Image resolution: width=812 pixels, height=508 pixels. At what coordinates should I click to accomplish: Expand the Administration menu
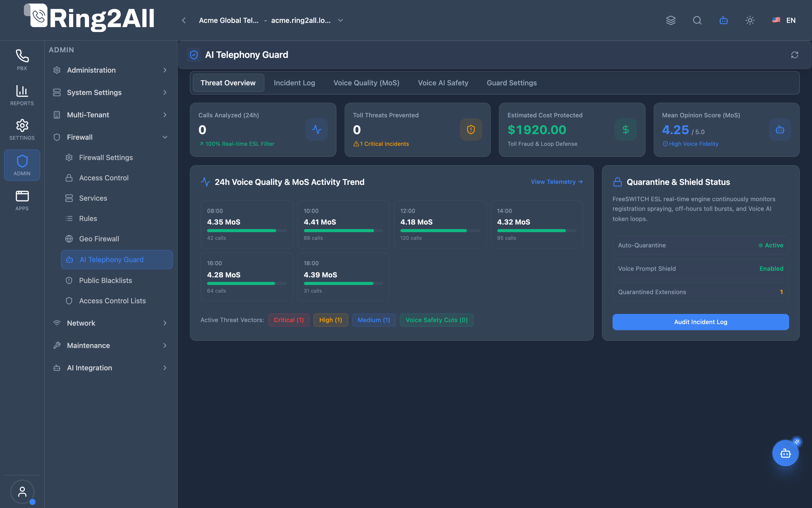[x=110, y=70]
